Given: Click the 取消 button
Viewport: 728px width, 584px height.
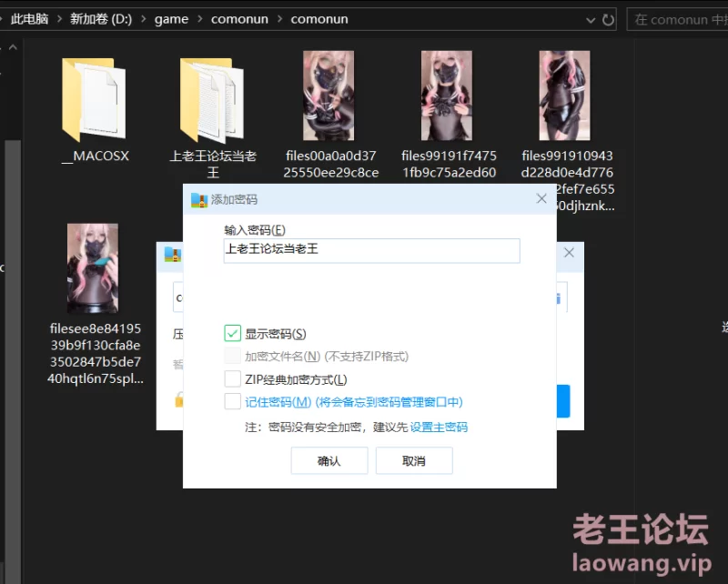Looking at the screenshot, I should point(414,460).
